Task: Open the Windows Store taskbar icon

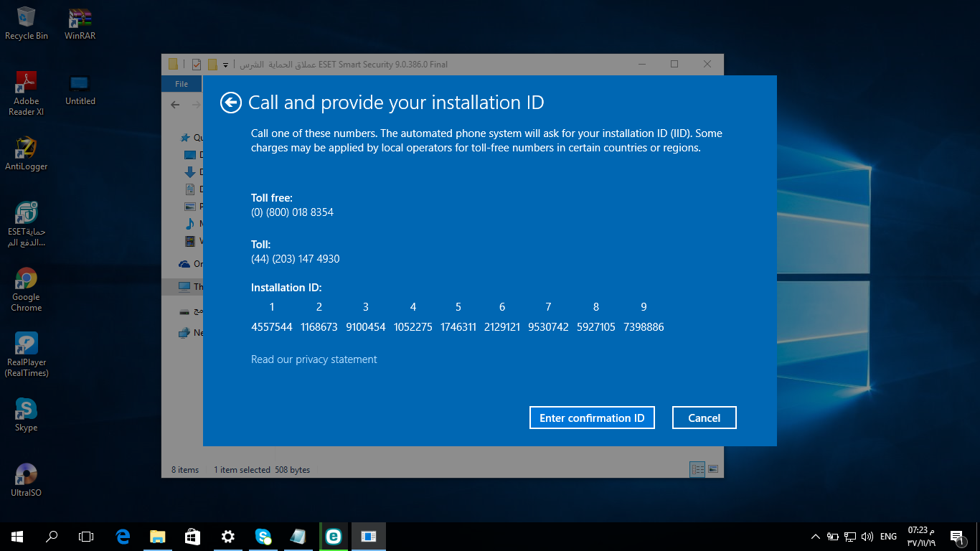Action: tap(192, 536)
